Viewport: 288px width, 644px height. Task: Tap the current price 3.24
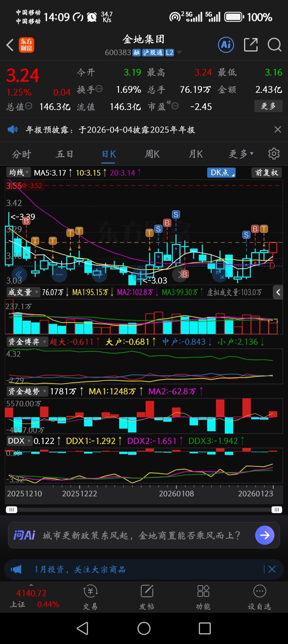click(23, 75)
